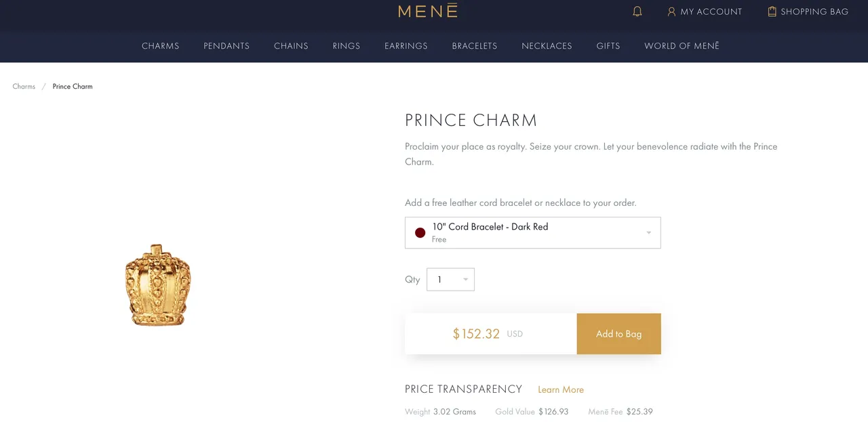Viewport: 868px width, 422px height.
Task: Select Rings in the navigation bar
Action: coord(347,46)
